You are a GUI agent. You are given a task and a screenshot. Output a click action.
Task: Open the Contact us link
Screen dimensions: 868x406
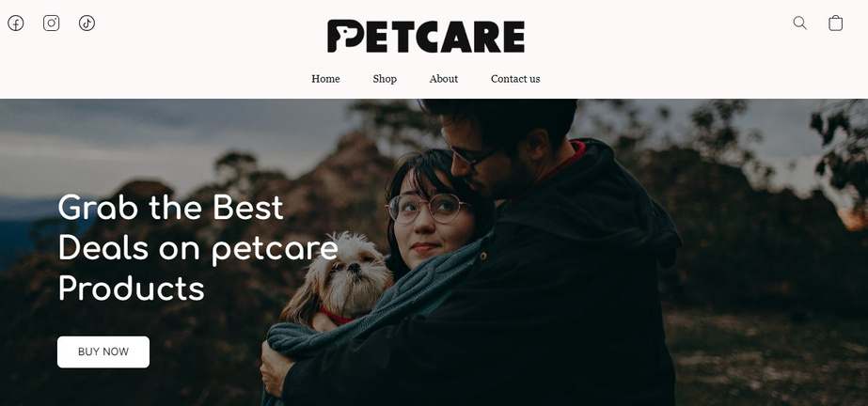[x=515, y=79]
